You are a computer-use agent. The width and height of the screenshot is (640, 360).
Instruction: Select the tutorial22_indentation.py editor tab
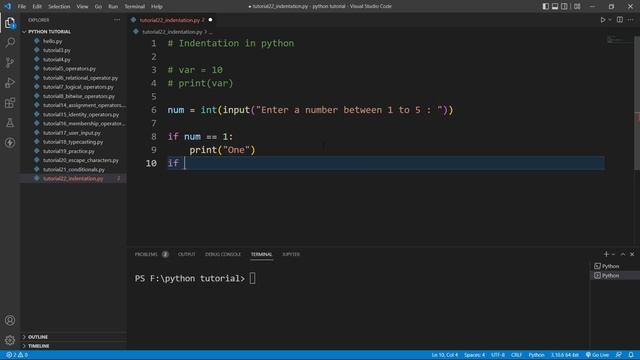tap(171, 20)
